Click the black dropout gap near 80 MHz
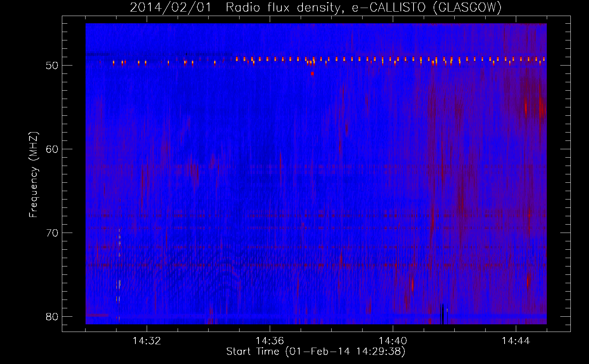 [x=442, y=314]
